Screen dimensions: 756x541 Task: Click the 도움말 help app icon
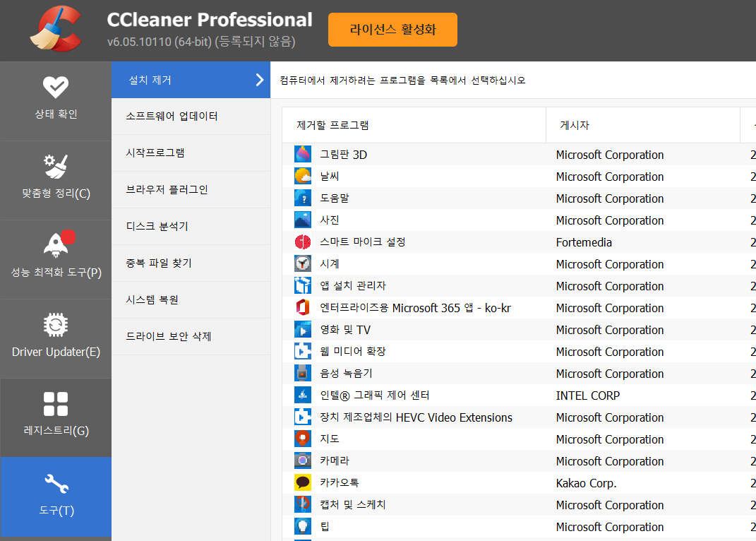[303, 198]
